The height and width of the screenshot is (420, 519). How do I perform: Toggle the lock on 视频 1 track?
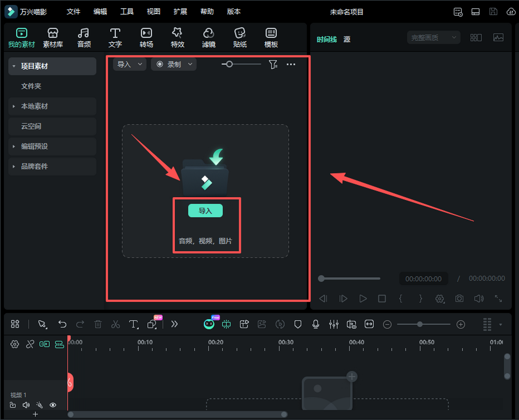(13, 405)
